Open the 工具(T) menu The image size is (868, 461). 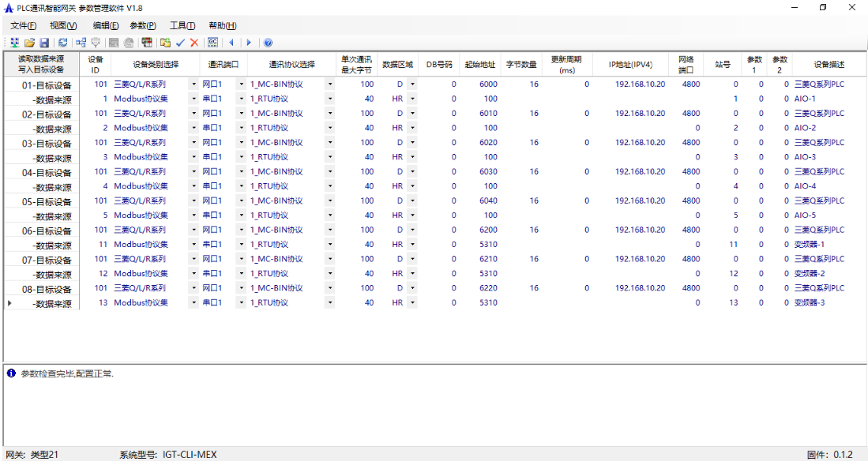click(182, 25)
